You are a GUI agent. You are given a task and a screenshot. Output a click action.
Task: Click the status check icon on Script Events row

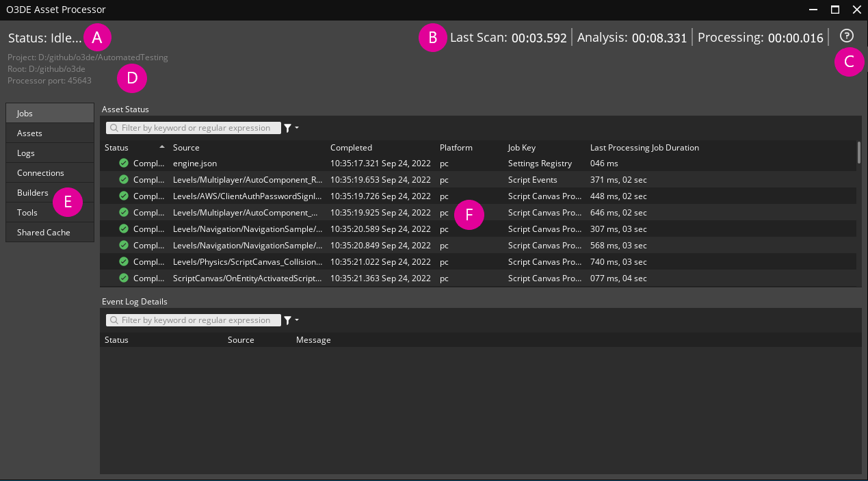coord(123,179)
